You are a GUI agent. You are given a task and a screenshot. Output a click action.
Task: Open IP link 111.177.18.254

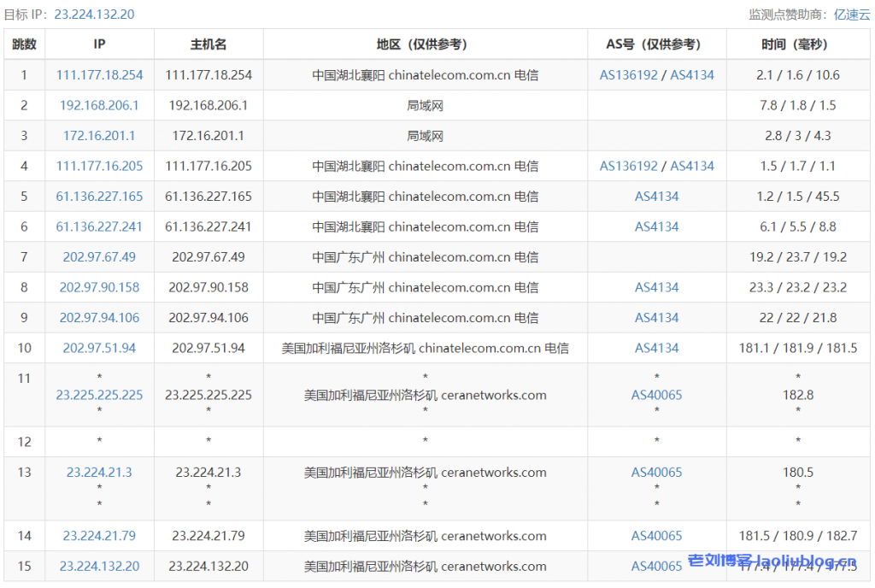coord(99,75)
